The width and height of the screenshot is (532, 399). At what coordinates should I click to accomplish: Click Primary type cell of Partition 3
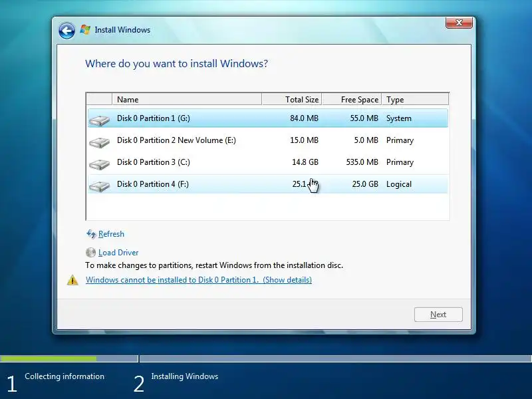click(x=400, y=162)
